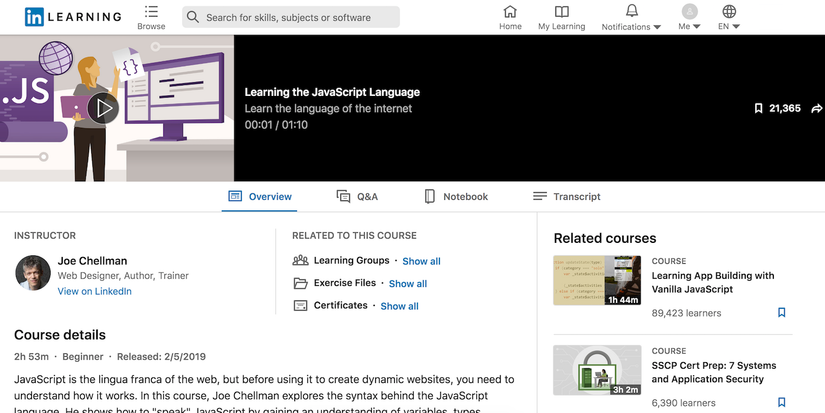Image resolution: width=825 pixels, height=413 pixels.
Task: Click the Exercise Files folder icon
Action: click(300, 284)
